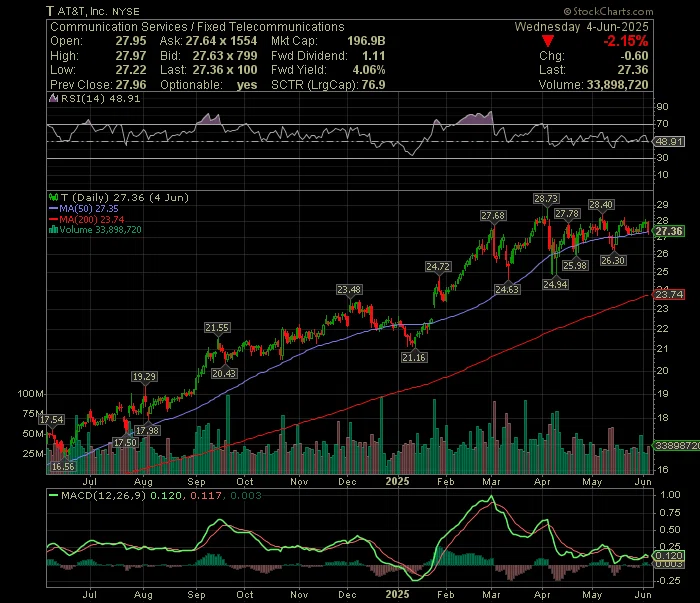
Task: Click the Fwd Yield value 4.06%
Action: pyautogui.click(x=369, y=70)
